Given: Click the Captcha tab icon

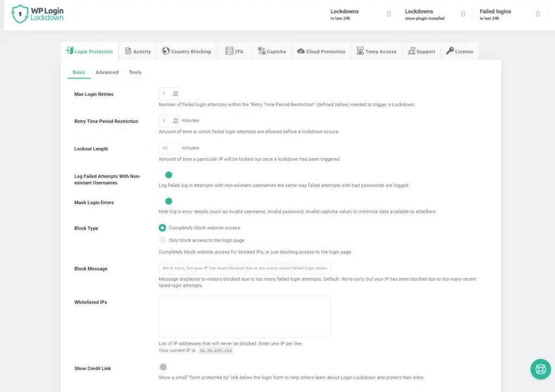Looking at the screenshot, I should click(262, 51).
